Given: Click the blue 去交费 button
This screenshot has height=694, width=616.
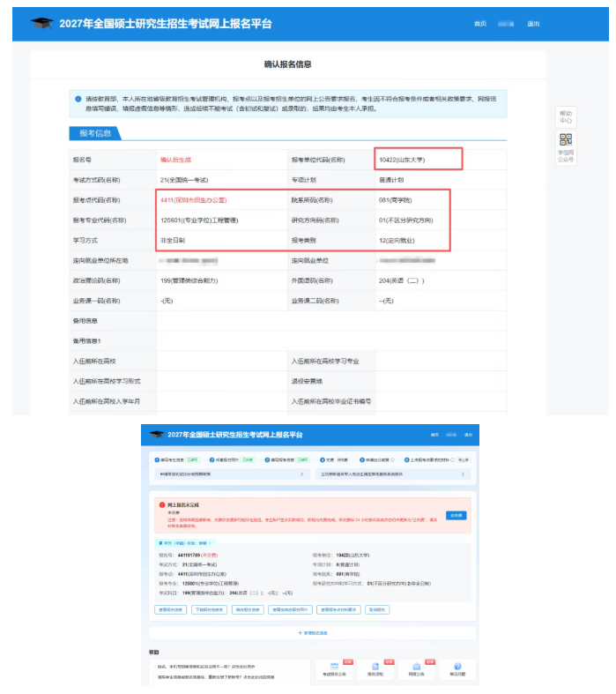Looking at the screenshot, I should tap(456, 515).
